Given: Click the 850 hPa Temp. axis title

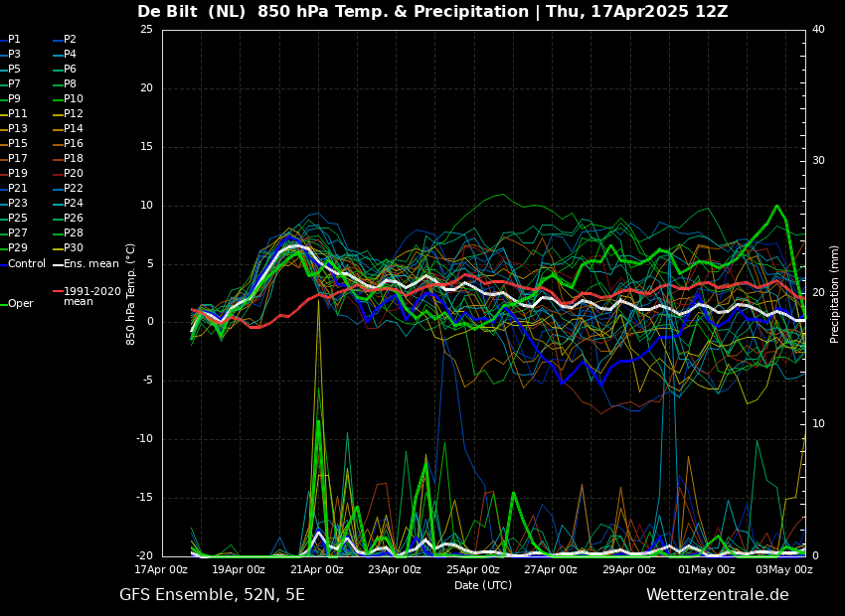Looking at the screenshot, I should click(131, 294).
